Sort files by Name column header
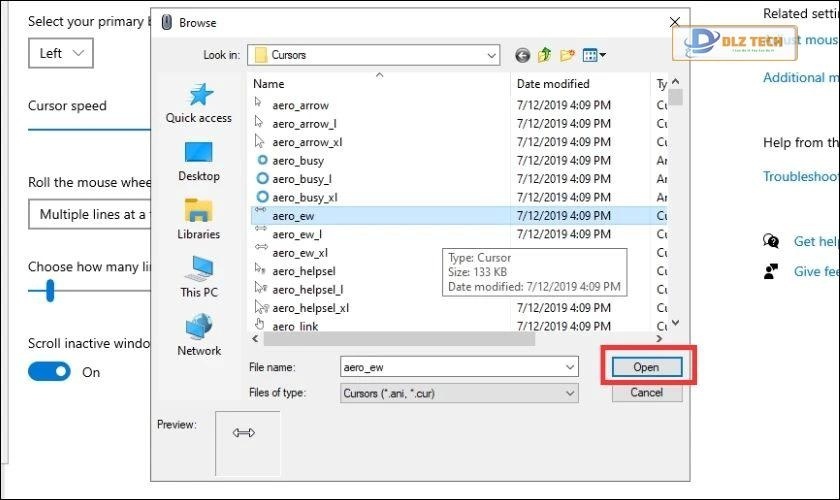 pos(268,84)
